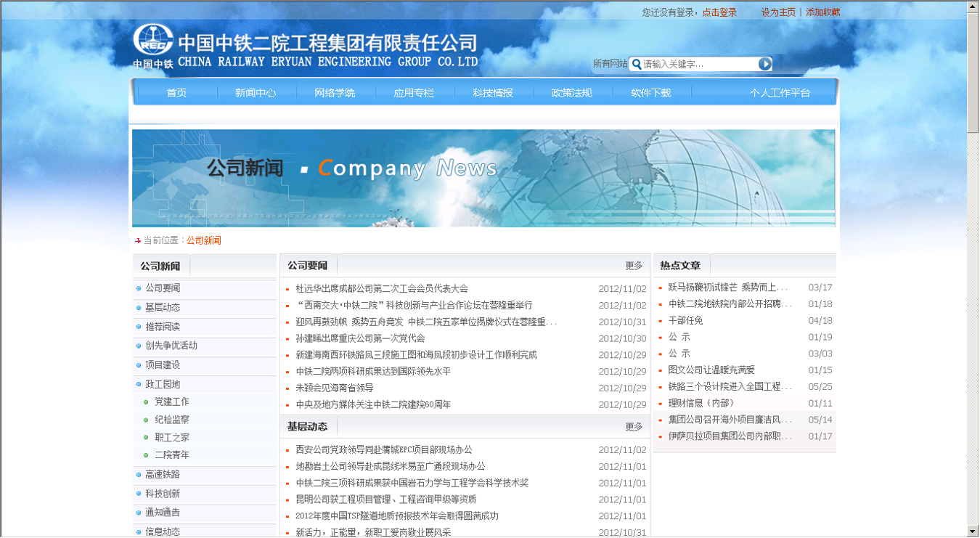
Task: Click the red breadcrumb location icon
Action: click(x=137, y=241)
